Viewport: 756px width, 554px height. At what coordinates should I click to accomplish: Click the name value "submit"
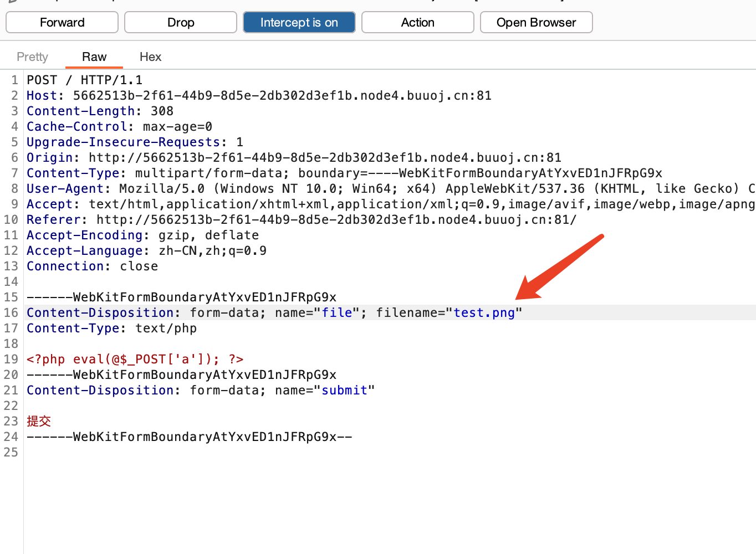[x=345, y=390]
